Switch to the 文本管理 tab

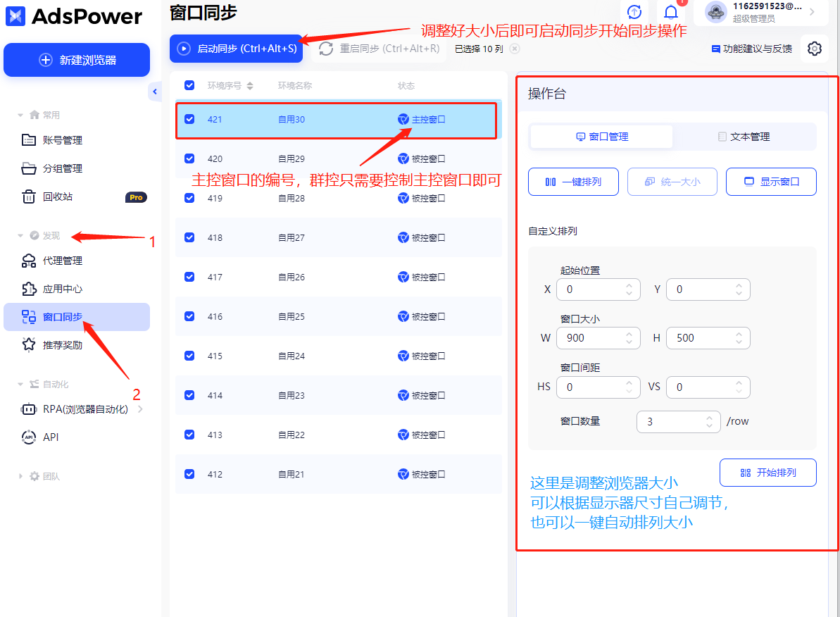(x=744, y=137)
